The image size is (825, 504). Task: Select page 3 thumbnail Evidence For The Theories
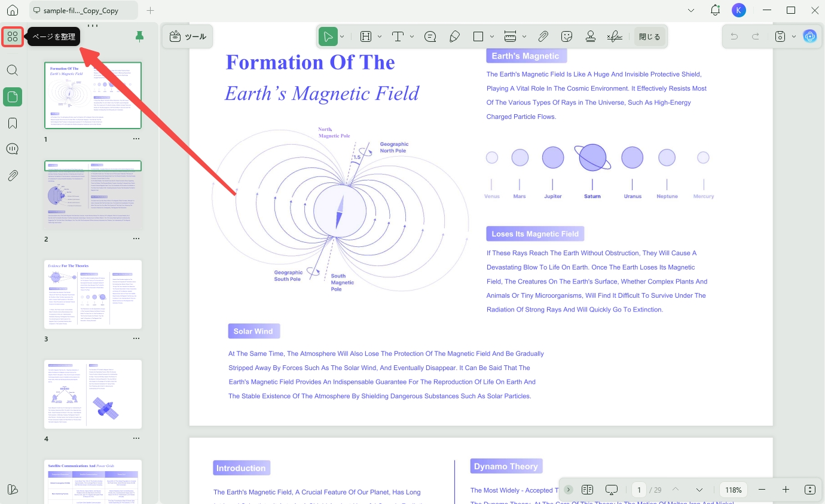[x=93, y=294]
